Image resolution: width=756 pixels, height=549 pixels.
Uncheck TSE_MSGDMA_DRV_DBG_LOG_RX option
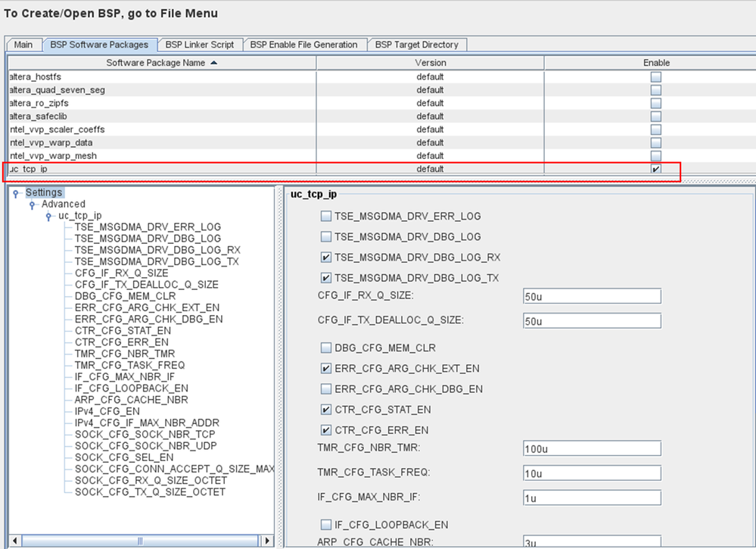(326, 257)
